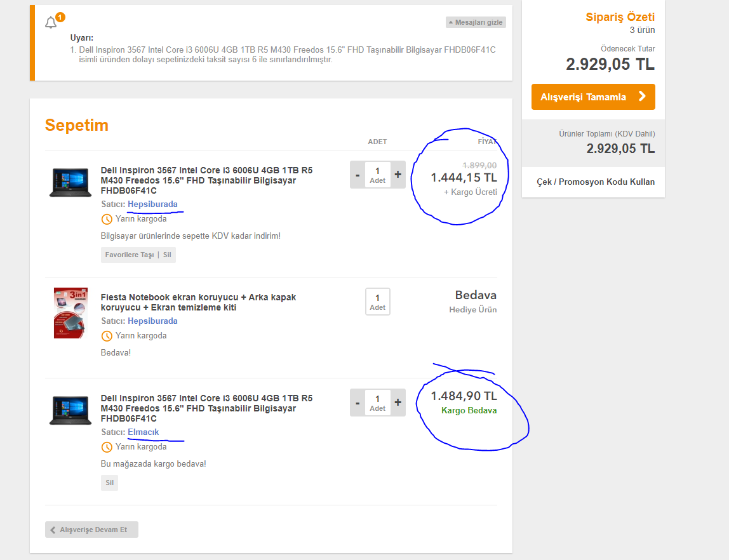Click quantity field of Elmacık Dell laptop

pos(377,403)
